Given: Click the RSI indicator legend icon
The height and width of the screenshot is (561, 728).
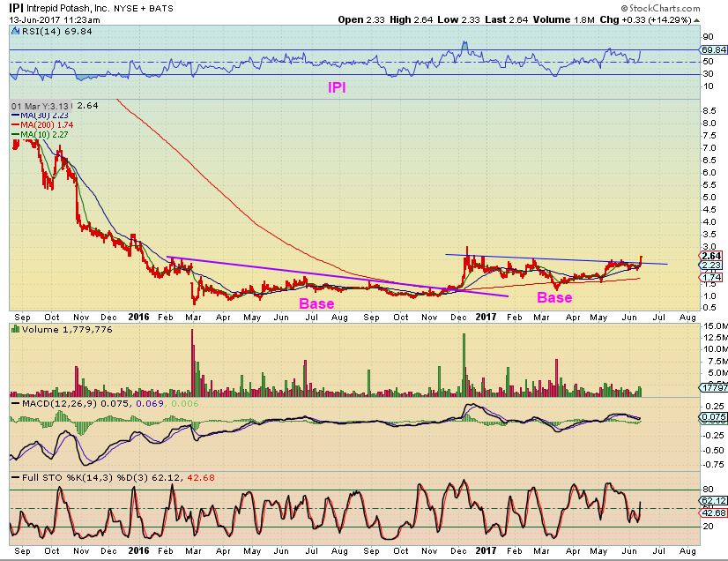Looking at the screenshot, I should 15,32.
